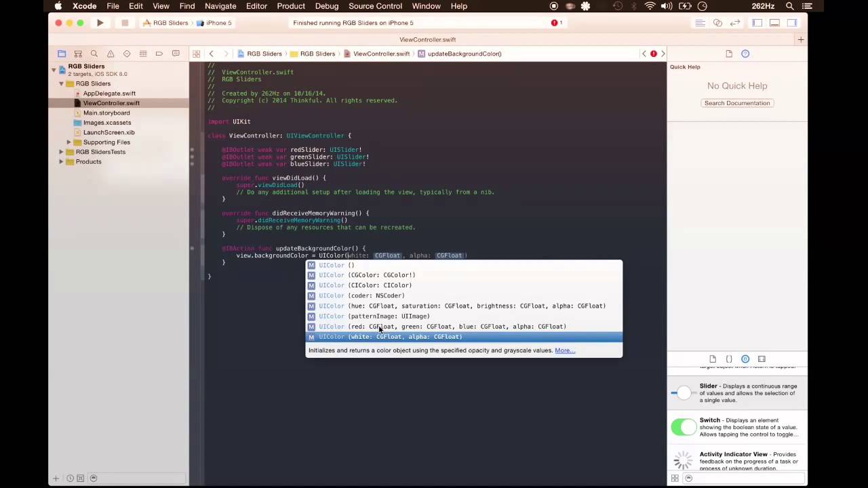
Task: Expand the Products folder
Action: (61, 162)
